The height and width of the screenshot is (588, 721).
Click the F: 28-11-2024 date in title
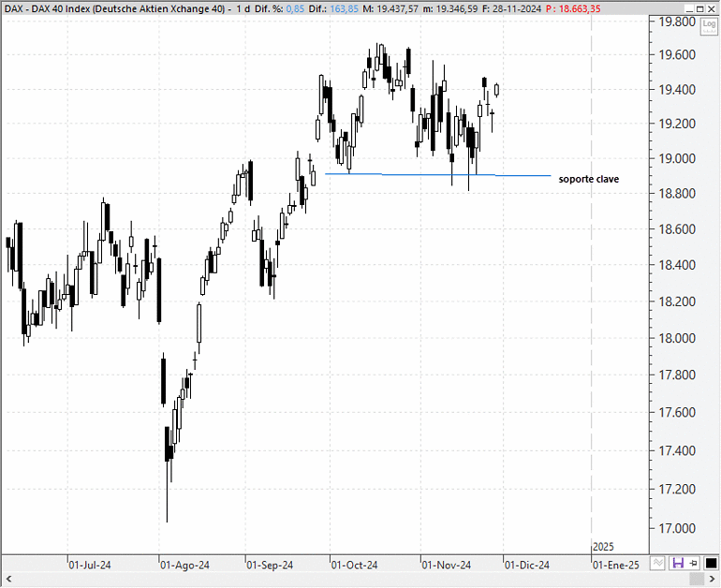click(x=512, y=8)
